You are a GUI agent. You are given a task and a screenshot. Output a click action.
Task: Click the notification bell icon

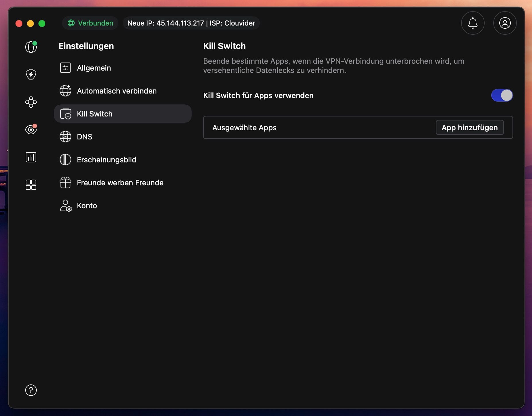pos(472,23)
